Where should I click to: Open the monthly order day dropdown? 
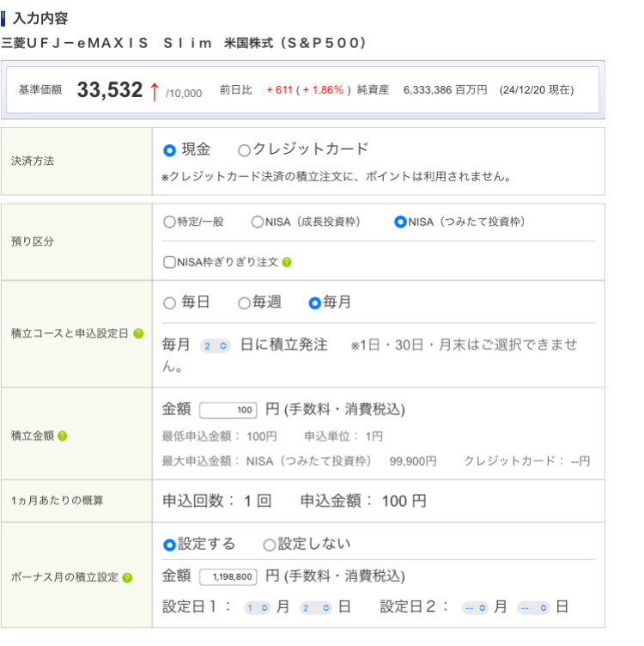(215, 345)
